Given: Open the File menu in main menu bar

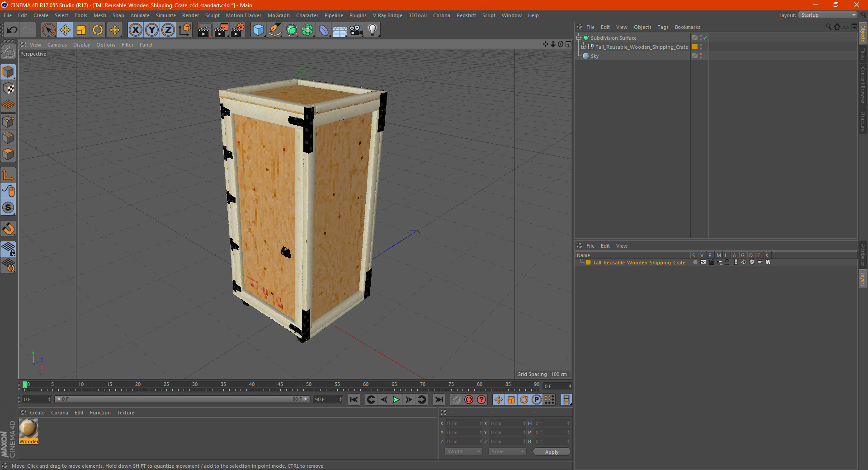Looking at the screenshot, I should point(8,15).
